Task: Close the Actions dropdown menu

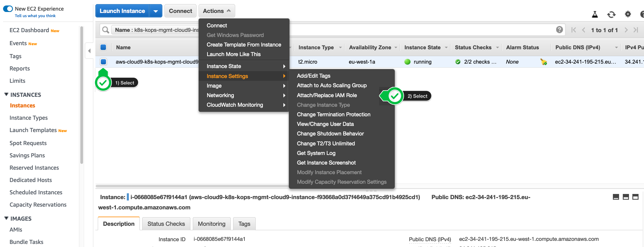Action: coord(217,11)
